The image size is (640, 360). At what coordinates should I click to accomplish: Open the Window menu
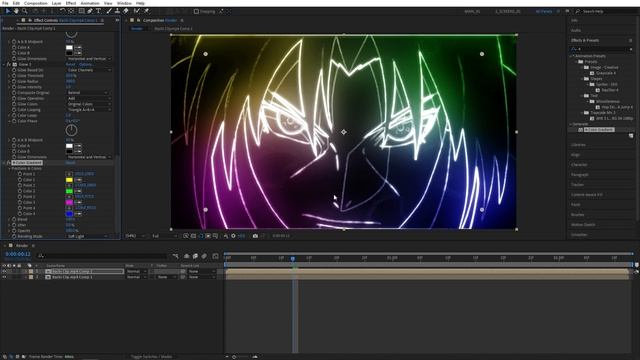pos(124,3)
